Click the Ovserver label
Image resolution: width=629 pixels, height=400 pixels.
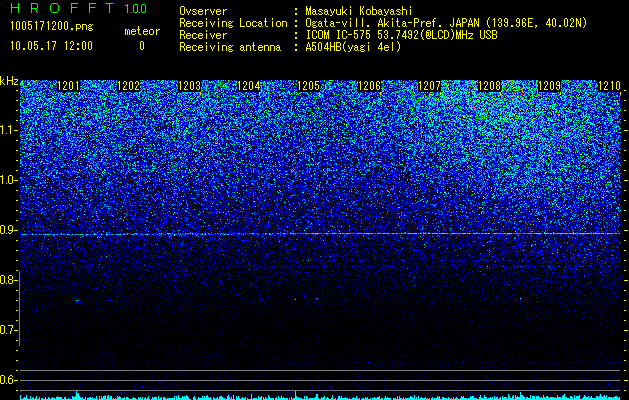click(203, 11)
